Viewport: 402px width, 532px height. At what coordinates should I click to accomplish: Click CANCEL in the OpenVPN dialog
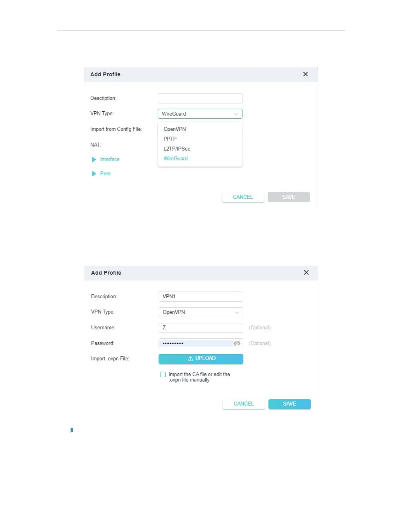tap(243, 404)
